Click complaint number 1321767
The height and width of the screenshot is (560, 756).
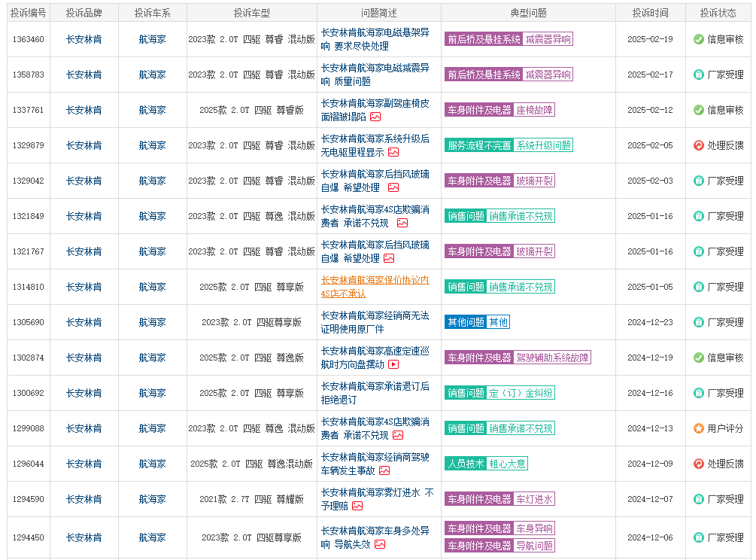tap(29, 251)
